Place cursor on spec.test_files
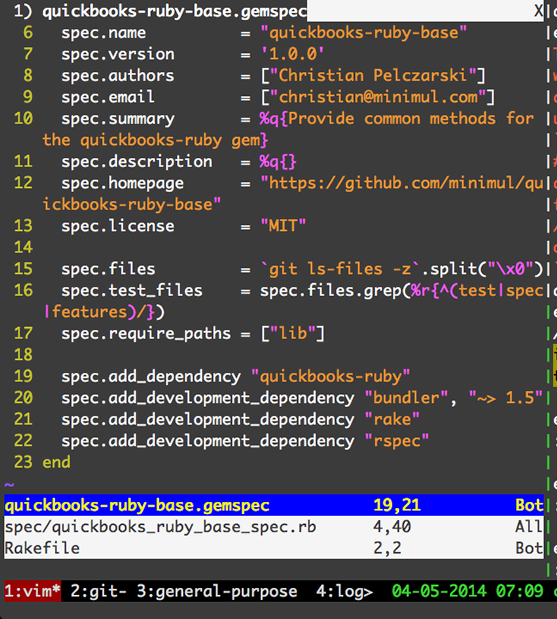The width and height of the screenshot is (557, 619). coord(132,291)
